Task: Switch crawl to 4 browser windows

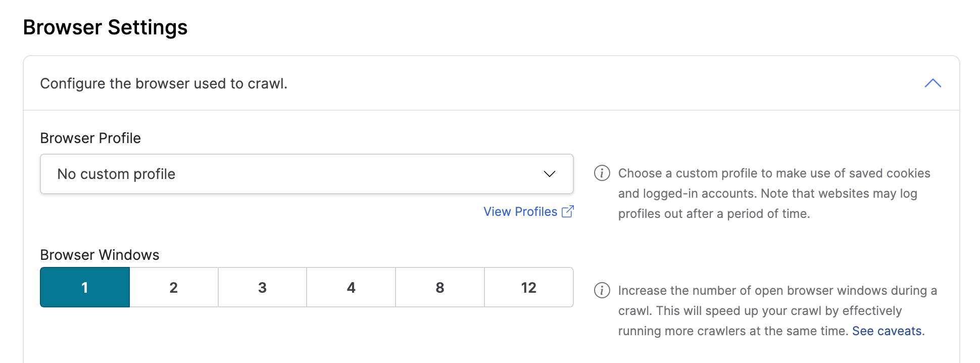Action: [x=351, y=287]
